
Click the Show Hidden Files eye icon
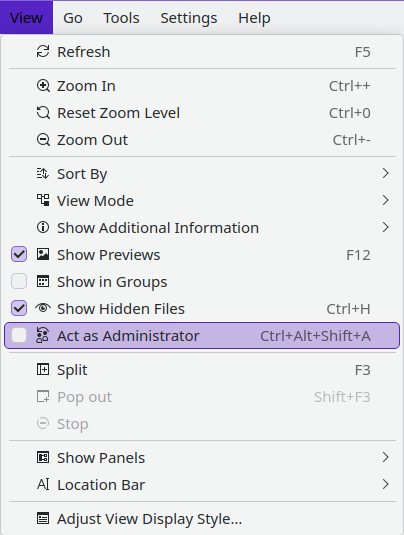[43, 308]
